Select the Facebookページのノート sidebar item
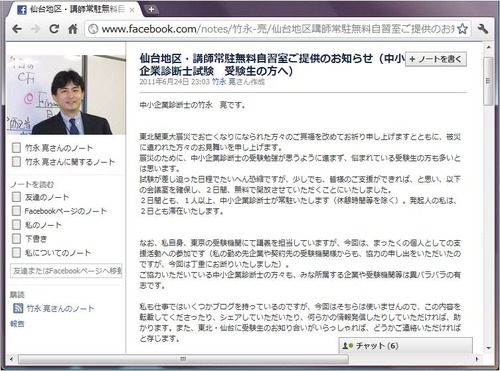Screen dimensions: 500x371 click(59, 211)
